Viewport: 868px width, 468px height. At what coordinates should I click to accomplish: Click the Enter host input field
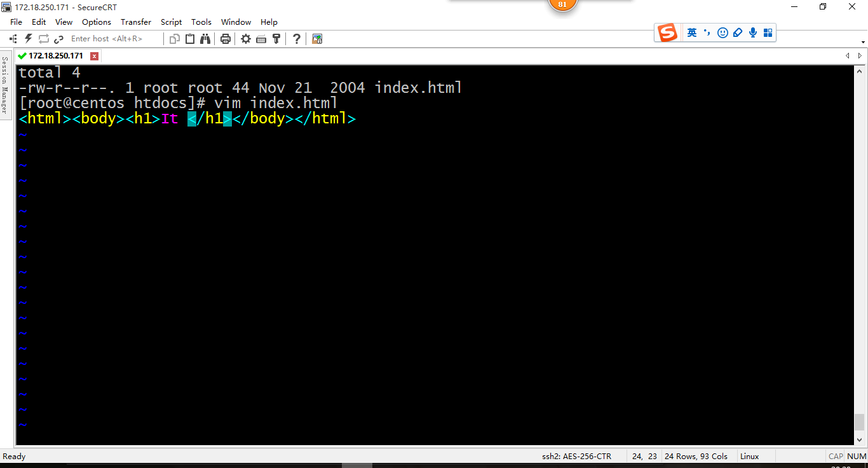pyautogui.click(x=113, y=39)
